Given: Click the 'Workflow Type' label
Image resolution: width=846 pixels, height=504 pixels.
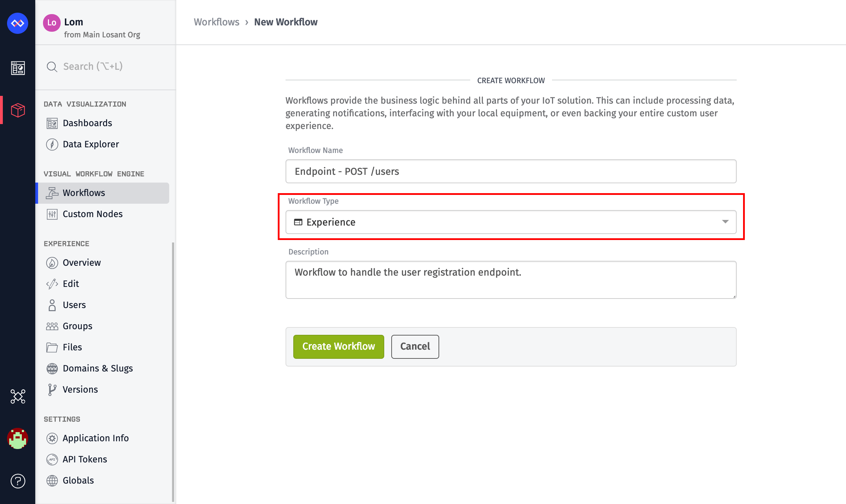Looking at the screenshot, I should click(313, 201).
